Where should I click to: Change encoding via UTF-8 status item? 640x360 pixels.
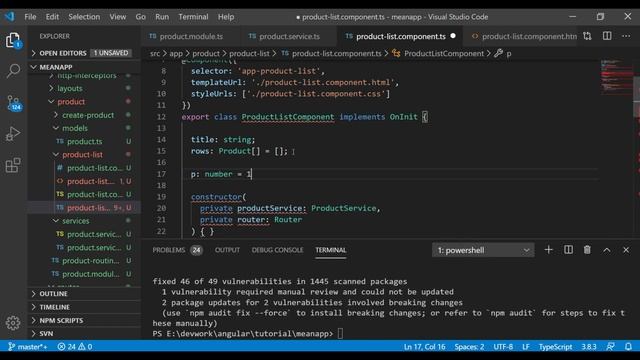tap(503, 347)
